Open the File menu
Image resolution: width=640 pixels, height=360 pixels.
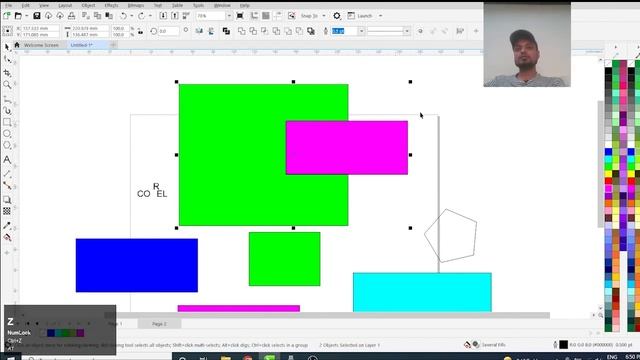pos(8,5)
